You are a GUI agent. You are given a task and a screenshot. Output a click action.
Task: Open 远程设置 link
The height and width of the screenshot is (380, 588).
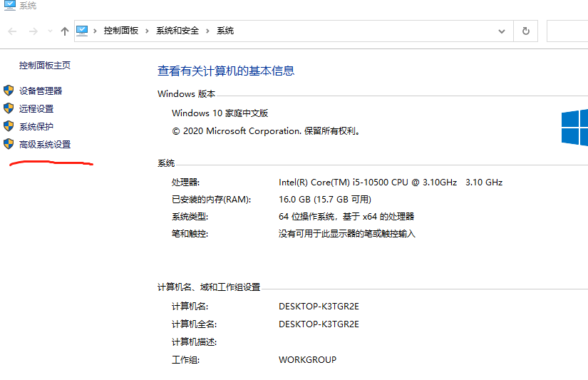coord(36,109)
